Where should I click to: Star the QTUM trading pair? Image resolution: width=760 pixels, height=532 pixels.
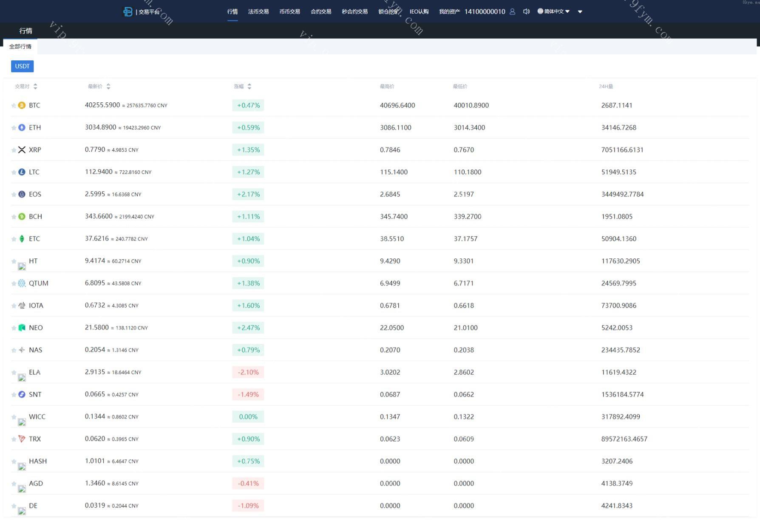(14, 283)
